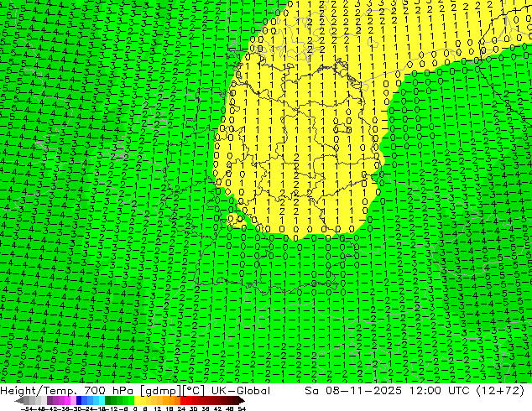Click the cyan legend segment above -18
This screenshot has width=532, height=411.
pos(102,401)
